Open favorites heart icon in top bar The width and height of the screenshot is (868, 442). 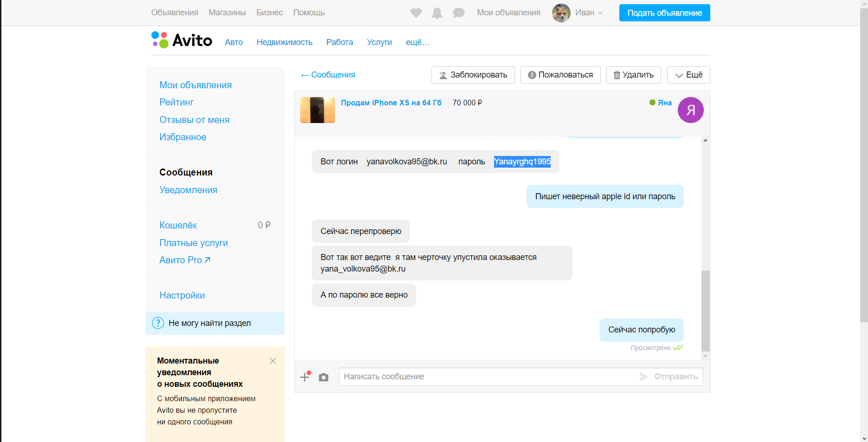point(416,13)
